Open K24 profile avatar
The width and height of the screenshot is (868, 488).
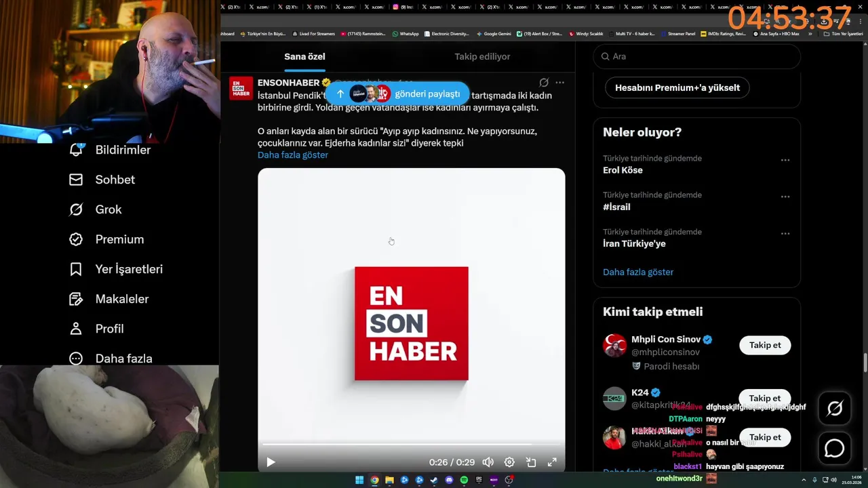tap(615, 399)
